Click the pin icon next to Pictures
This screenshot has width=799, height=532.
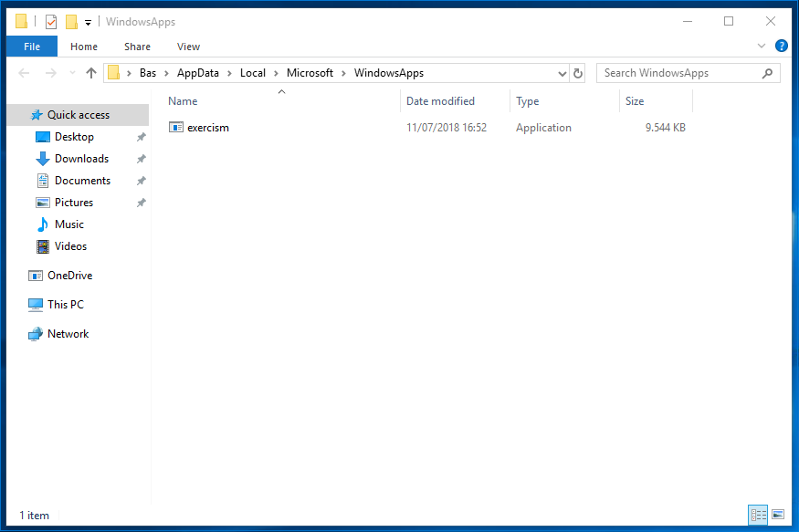(x=142, y=203)
